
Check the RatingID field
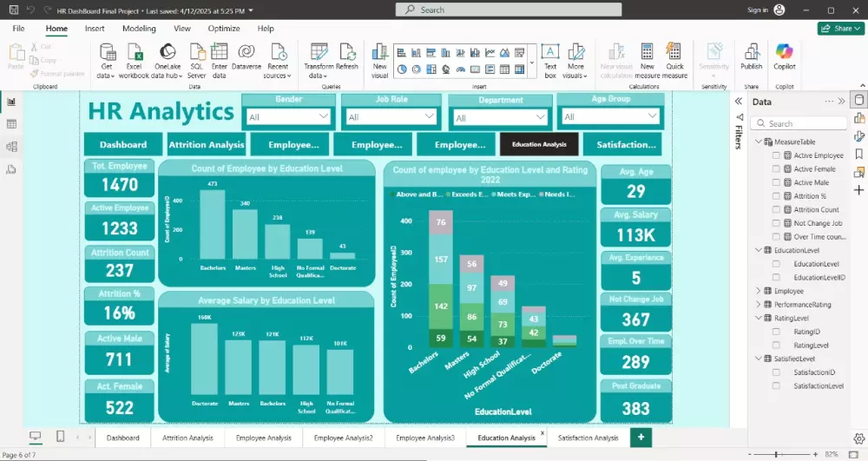[x=776, y=332]
